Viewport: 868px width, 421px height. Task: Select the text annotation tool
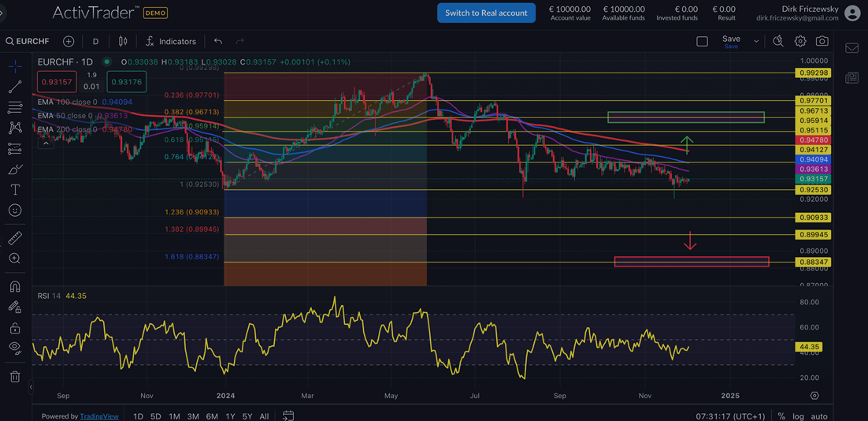pyautogui.click(x=15, y=190)
